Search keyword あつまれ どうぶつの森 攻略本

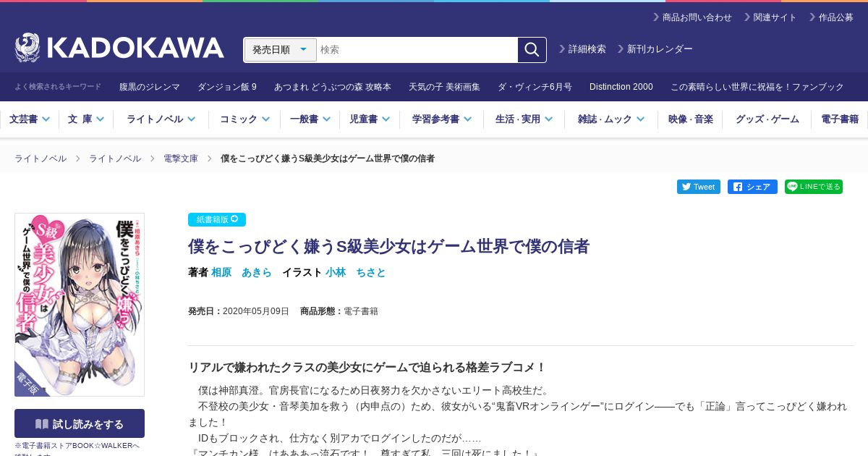[x=333, y=87]
